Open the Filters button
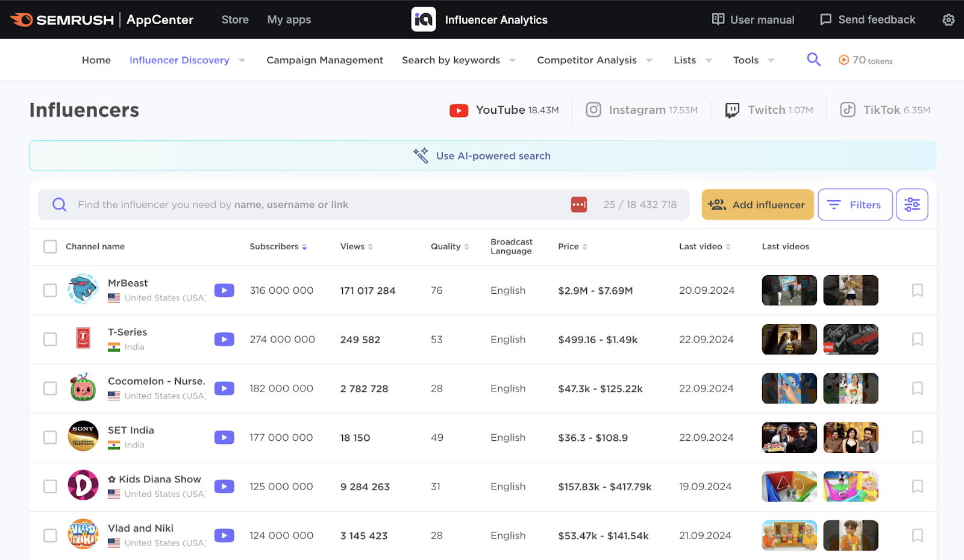The height and width of the screenshot is (560, 964). click(855, 205)
